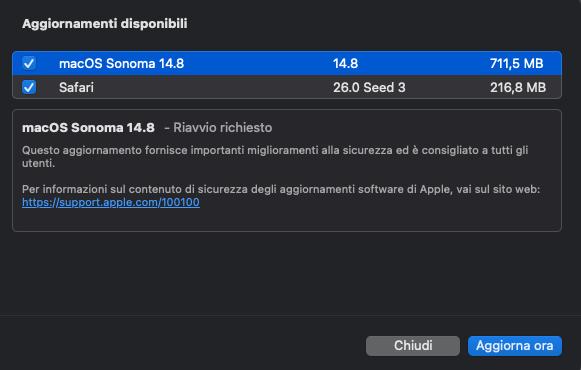Click the Chiudi button

click(413, 346)
